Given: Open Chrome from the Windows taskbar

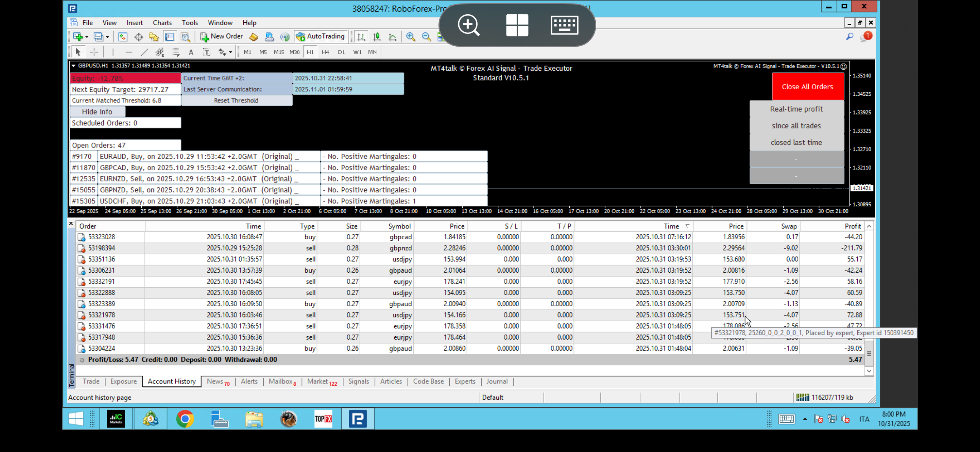Looking at the screenshot, I should [x=185, y=419].
